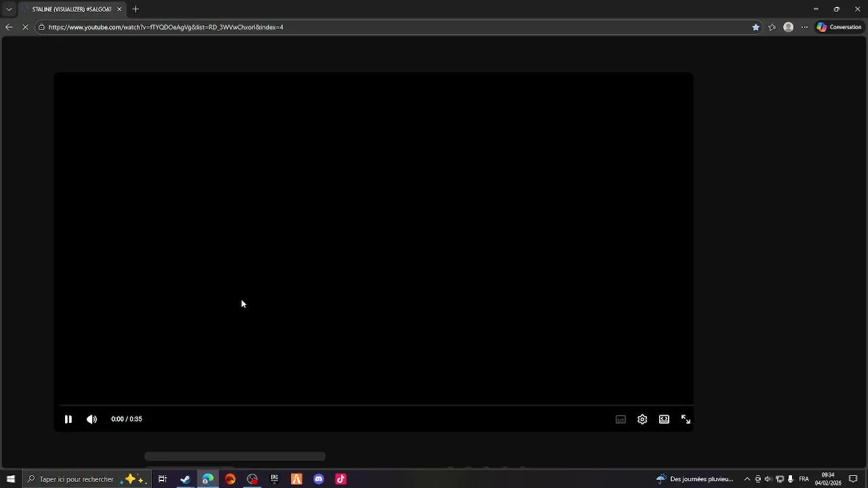Open a new browser tab

pos(136,9)
